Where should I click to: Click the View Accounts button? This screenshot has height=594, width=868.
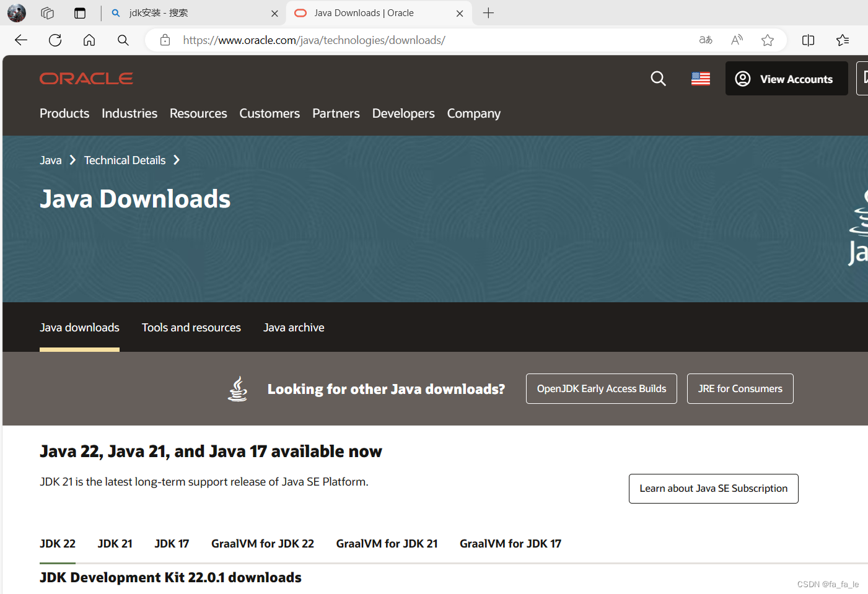click(787, 79)
